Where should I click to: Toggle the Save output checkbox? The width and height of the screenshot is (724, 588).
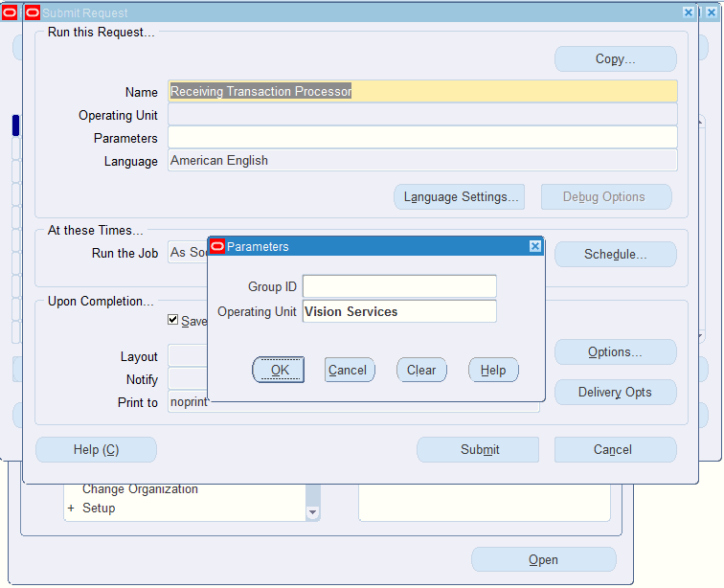point(173,320)
